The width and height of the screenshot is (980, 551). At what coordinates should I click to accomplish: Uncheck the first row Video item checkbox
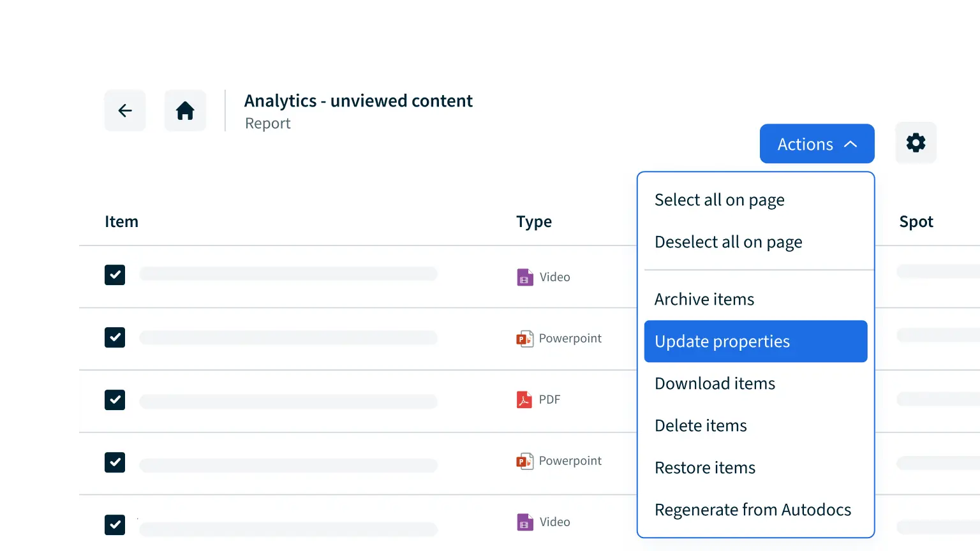115,275
